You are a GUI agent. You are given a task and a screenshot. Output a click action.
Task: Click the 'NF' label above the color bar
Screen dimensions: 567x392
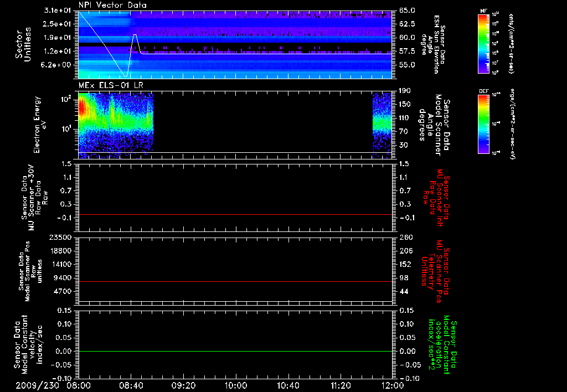pos(484,11)
